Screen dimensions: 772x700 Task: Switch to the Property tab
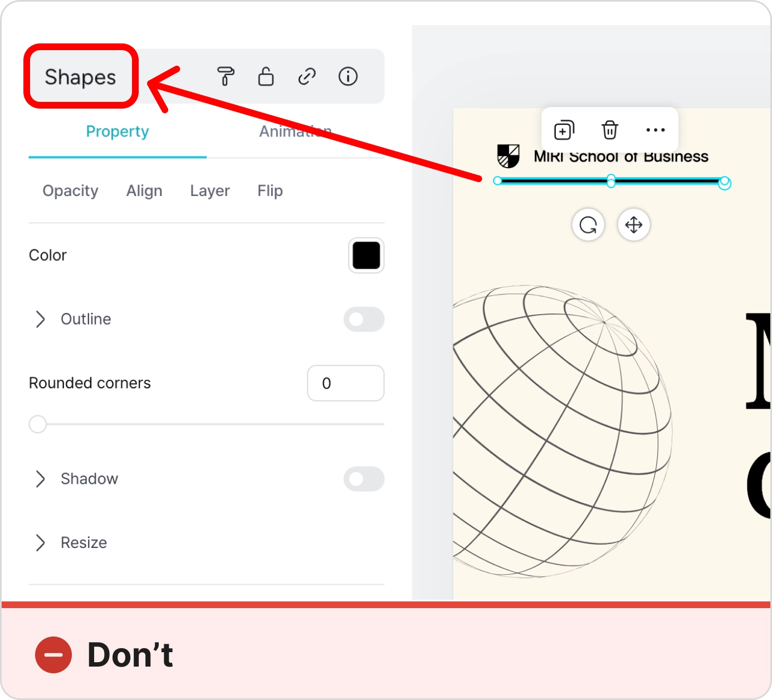[x=118, y=131]
